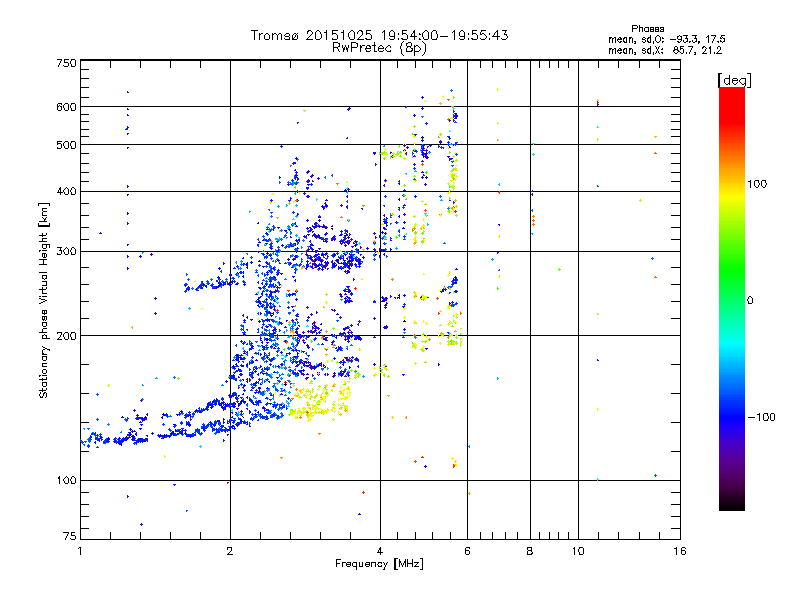Click the 'Phases' heading text
This screenshot has width=800, height=600.
(647, 29)
